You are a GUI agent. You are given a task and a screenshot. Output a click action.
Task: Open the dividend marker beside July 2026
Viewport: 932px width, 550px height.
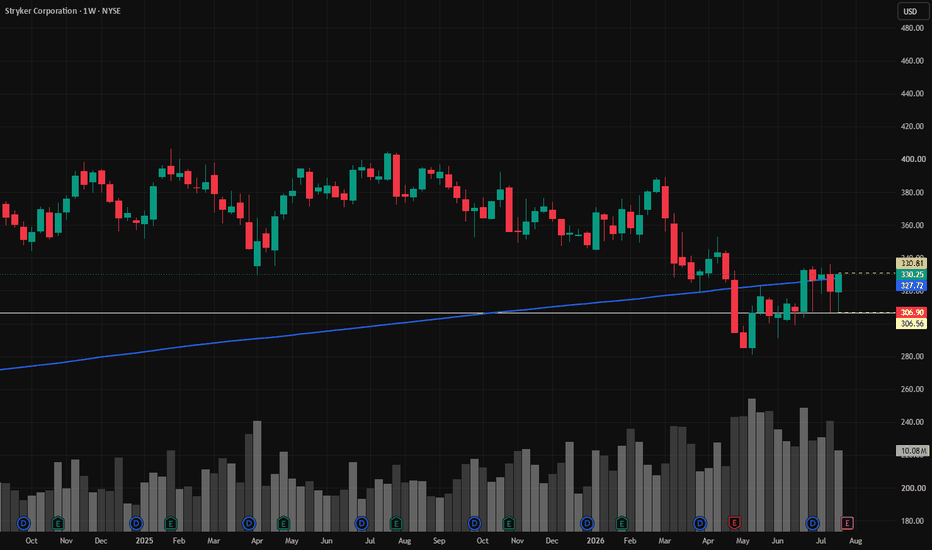click(x=812, y=523)
